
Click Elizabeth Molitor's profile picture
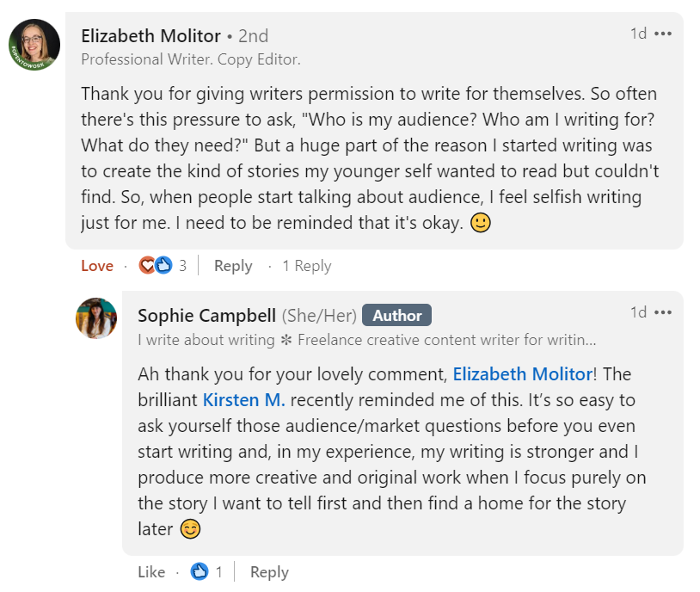coord(33,45)
